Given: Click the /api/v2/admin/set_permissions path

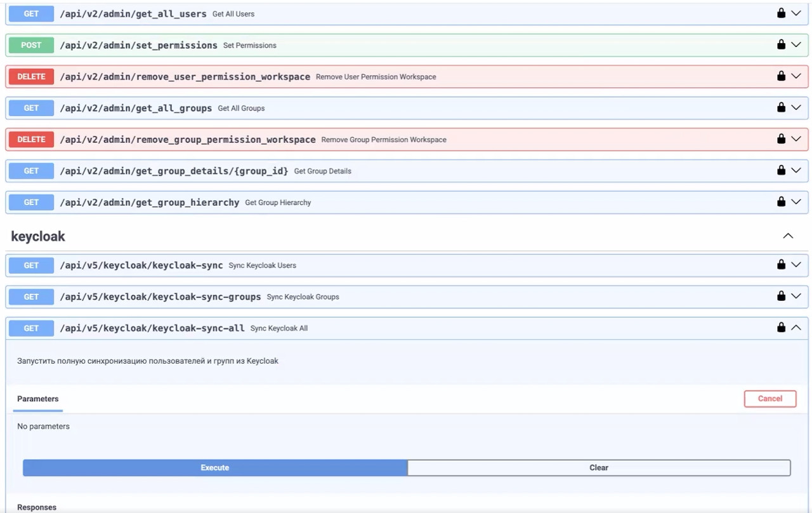Looking at the screenshot, I should [x=138, y=45].
